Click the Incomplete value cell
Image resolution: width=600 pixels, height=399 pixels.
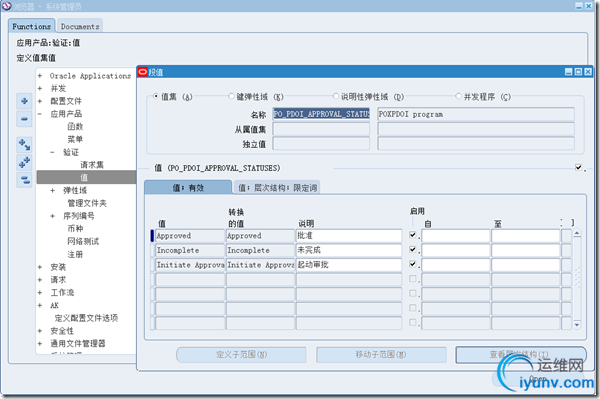pos(190,250)
